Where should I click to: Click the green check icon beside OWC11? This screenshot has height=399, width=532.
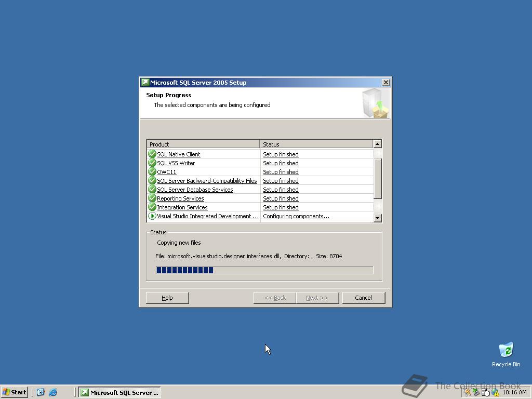152,171
